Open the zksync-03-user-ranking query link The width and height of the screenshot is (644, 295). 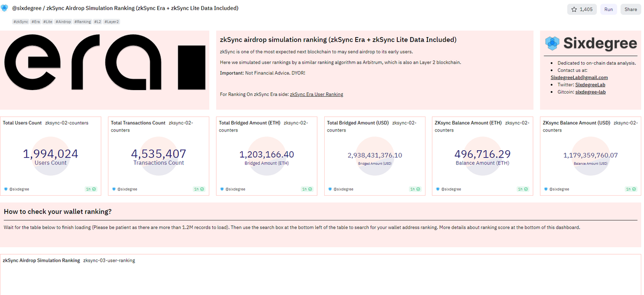coord(109,260)
